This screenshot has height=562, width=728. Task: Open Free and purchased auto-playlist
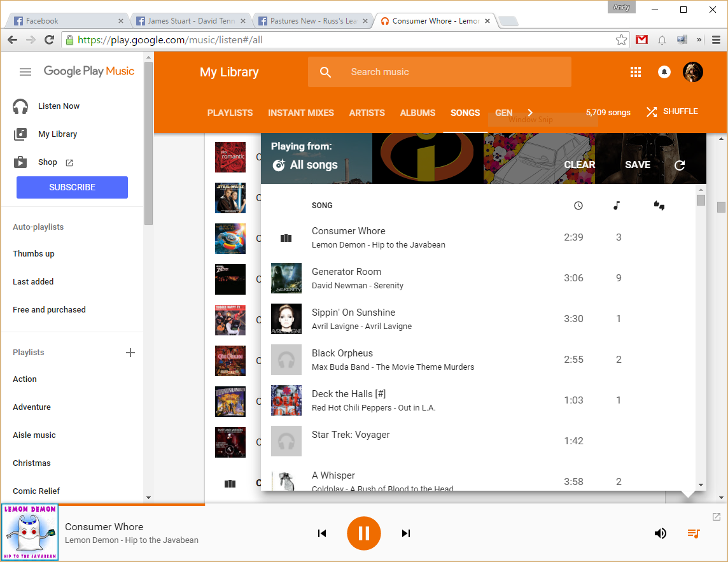click(x=49, y=309)
